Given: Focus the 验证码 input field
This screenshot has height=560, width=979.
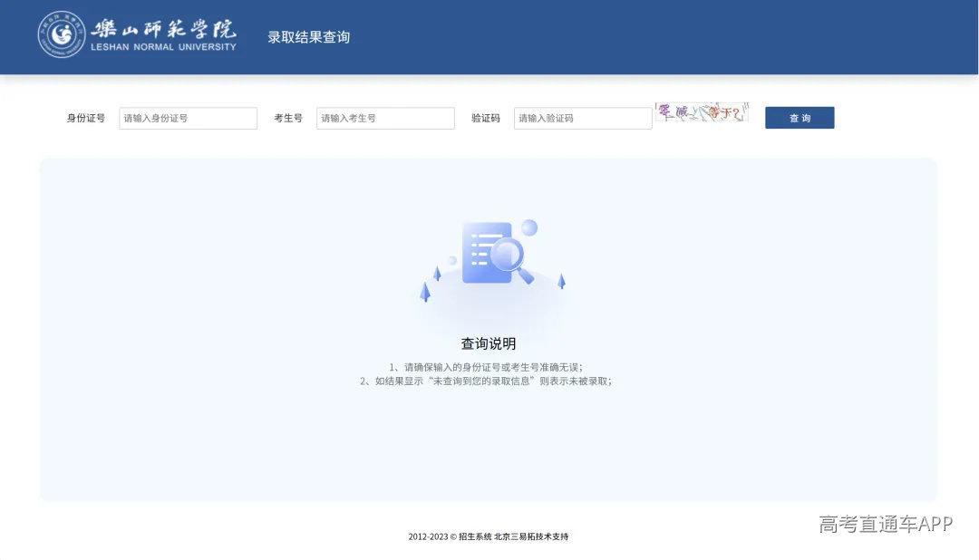Looking at the screenshot, I should click(x=583, y=118).
